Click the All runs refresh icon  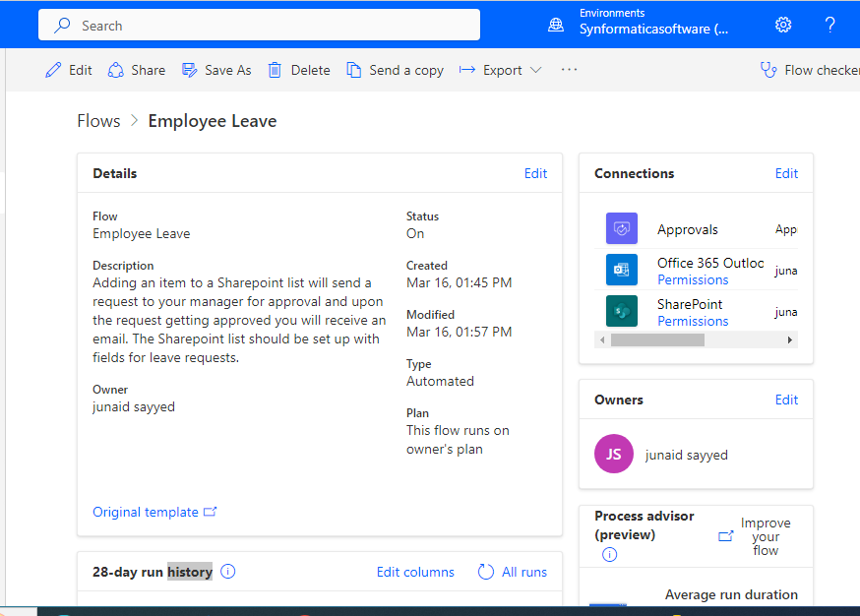coord(485,572)
